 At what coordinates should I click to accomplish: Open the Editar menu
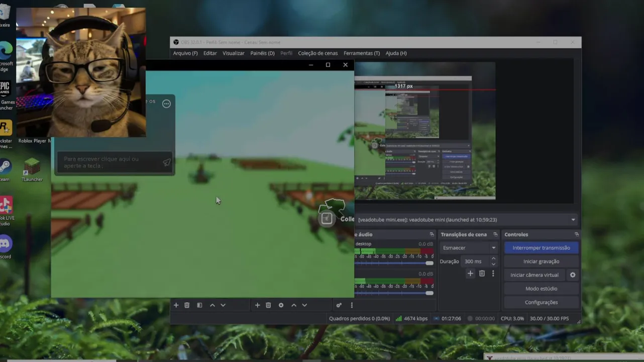[210, 53]
